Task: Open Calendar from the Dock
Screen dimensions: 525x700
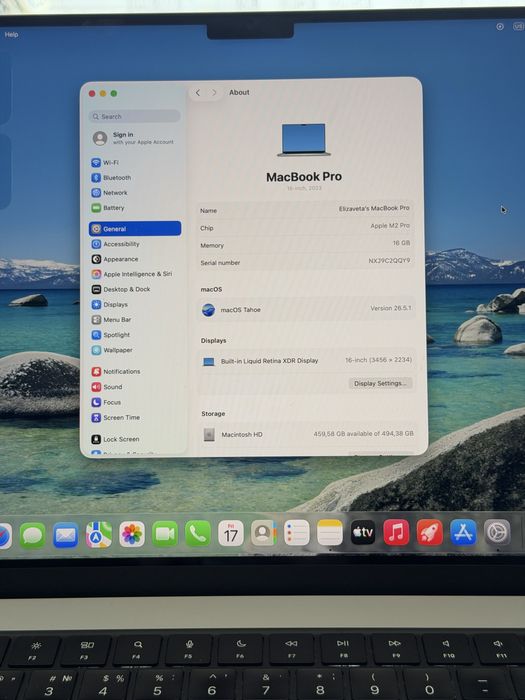Action: (x=231, y=533)
